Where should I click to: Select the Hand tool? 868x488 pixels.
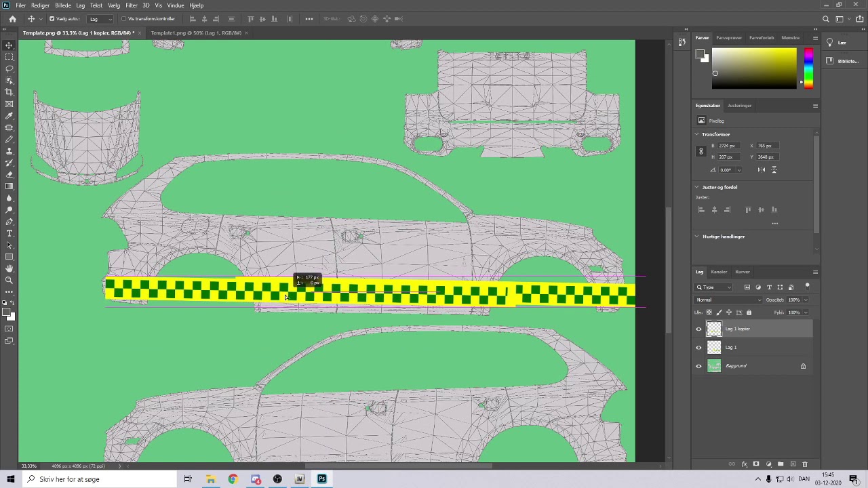(x=9, y=269)
